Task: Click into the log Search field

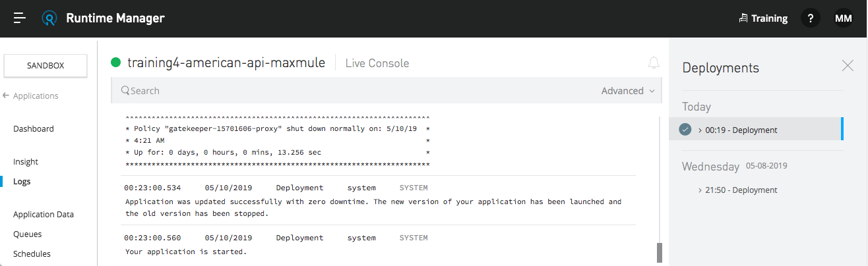Action: [x=356, y=91]
